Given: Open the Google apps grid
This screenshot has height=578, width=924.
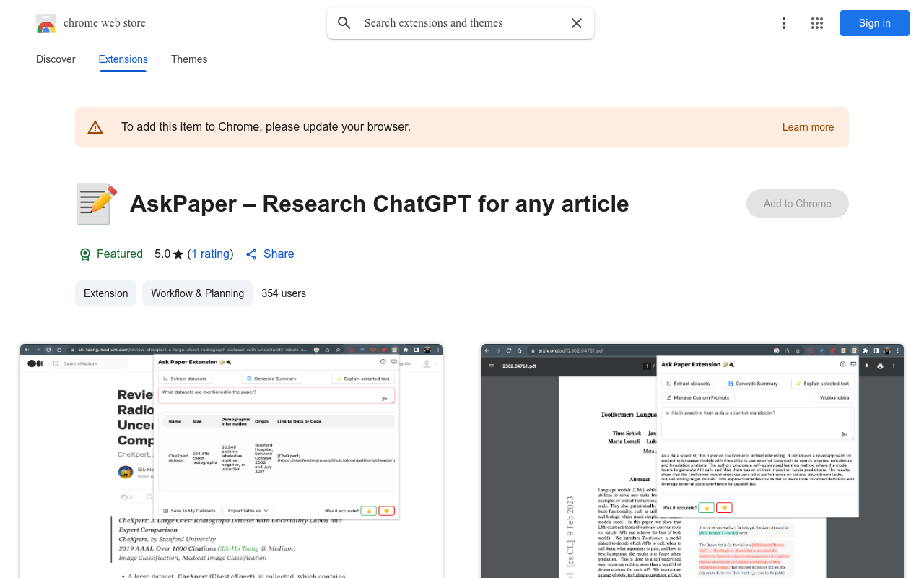Looking at the screenshot, I should 817,23.
